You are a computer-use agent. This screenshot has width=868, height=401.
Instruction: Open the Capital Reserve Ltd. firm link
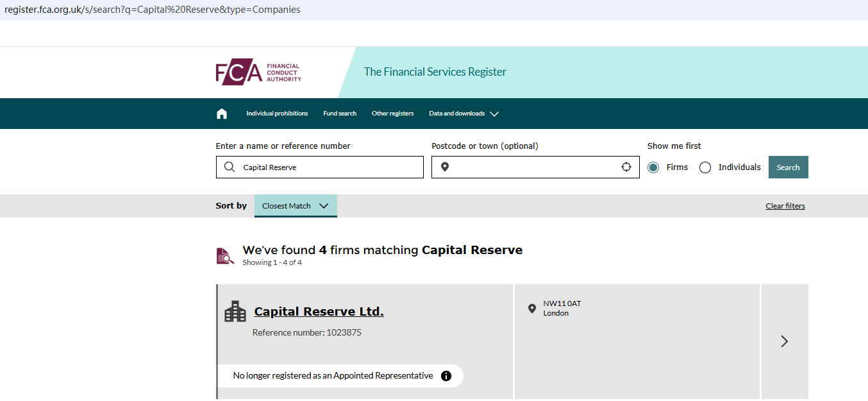tap(319, 312)
